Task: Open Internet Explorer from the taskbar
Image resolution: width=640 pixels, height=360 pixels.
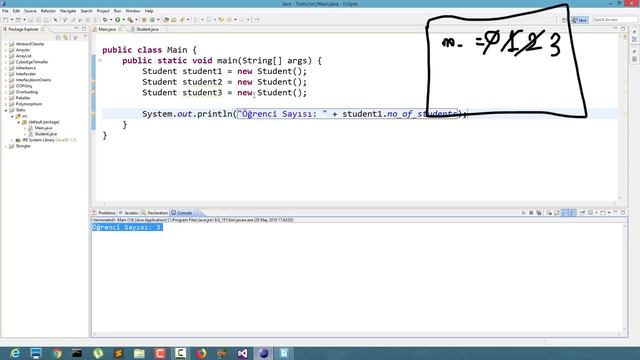Action: pos(15,353)
